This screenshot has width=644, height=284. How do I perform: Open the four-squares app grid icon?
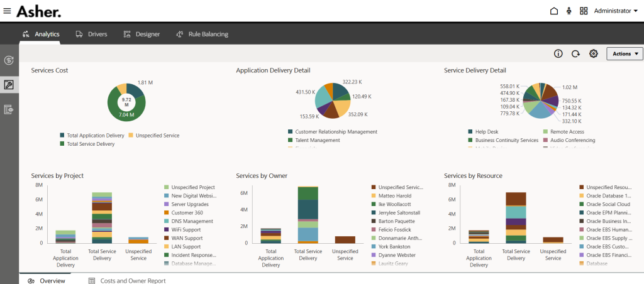click(x=584, y=11)
